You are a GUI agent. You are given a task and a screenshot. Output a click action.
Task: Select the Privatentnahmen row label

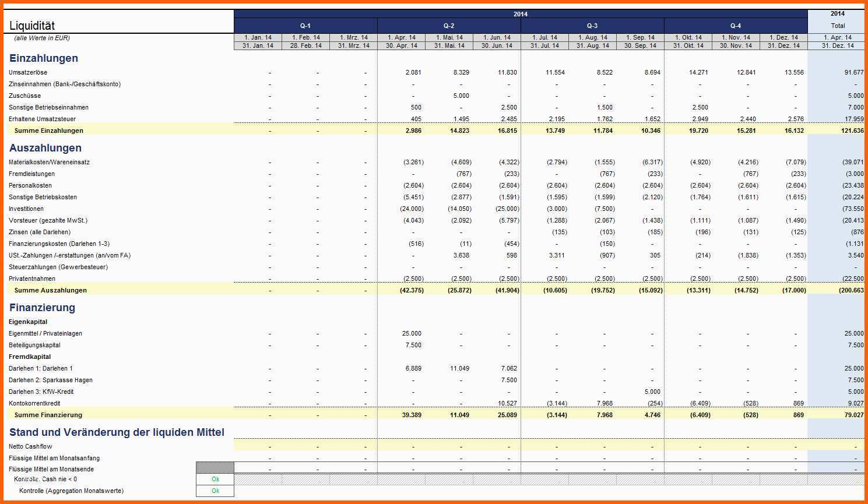tap(32, 279)
